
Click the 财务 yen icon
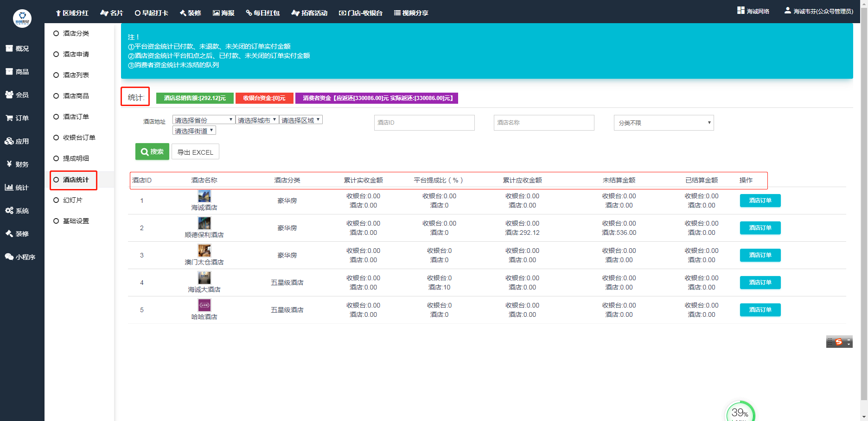(x=9, y=164)
